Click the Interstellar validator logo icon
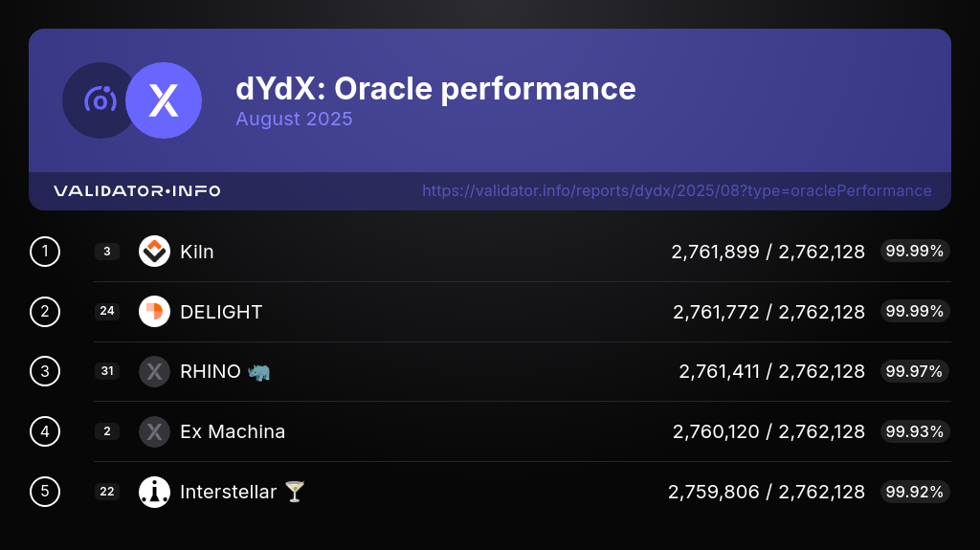 tap(154, 492)
